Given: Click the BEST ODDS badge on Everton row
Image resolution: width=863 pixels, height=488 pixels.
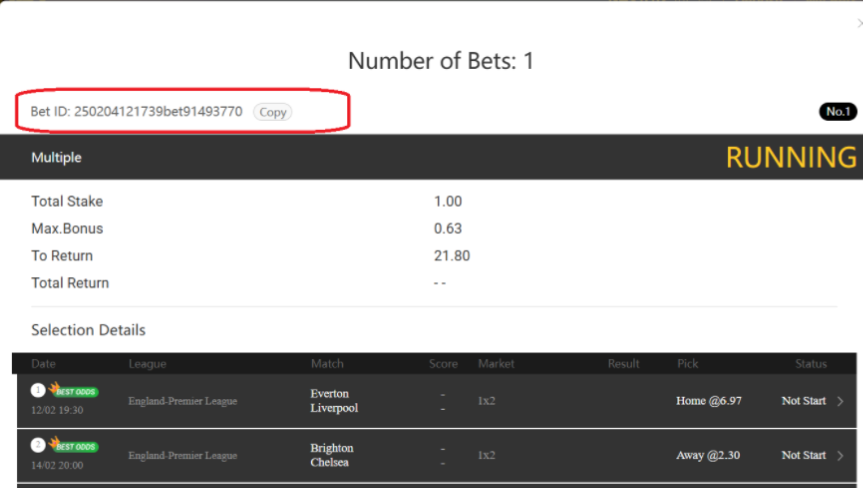Looking at the screenshot, I should coord(76,392).
